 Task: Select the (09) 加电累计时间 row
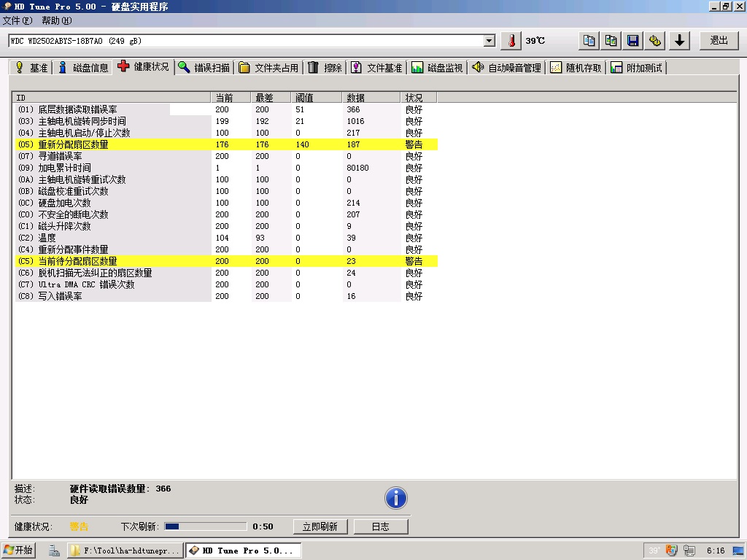[226, 168]
